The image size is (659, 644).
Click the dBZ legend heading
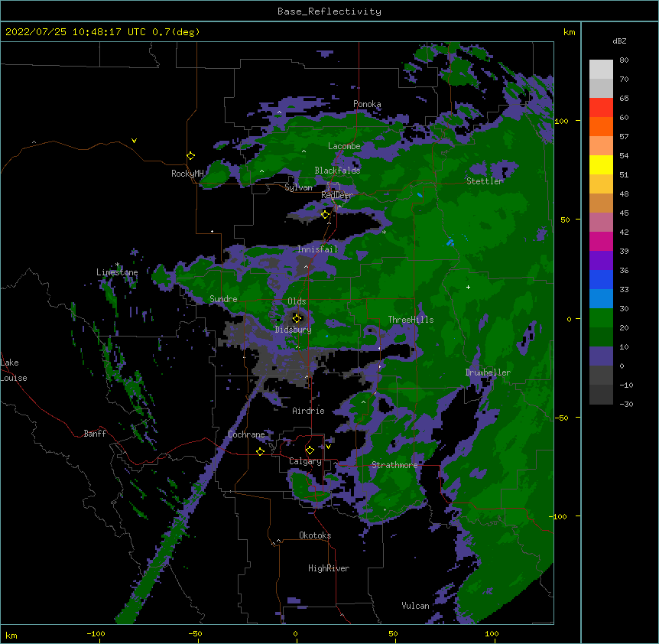[x=619, y=41]
